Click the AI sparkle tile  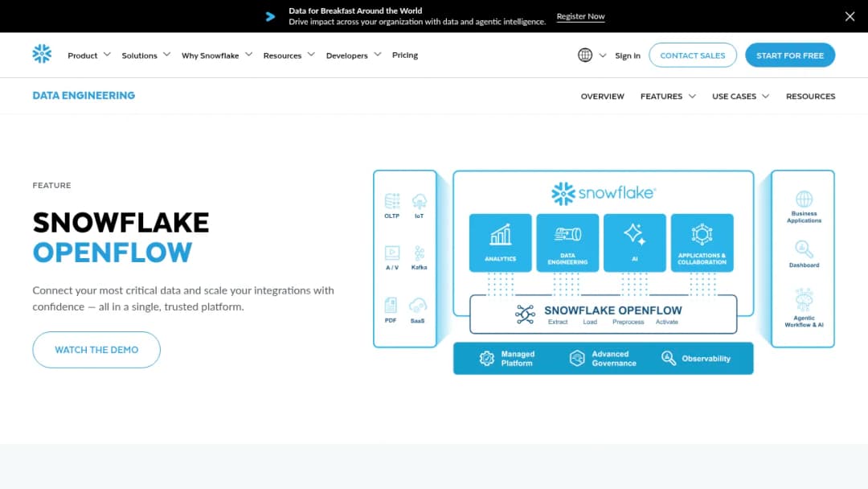click(x=634, y=243)
